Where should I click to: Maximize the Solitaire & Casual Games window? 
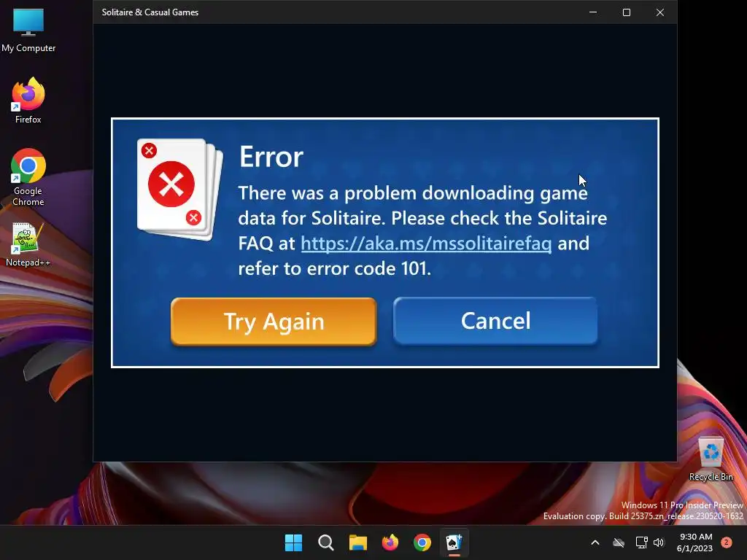627,12
